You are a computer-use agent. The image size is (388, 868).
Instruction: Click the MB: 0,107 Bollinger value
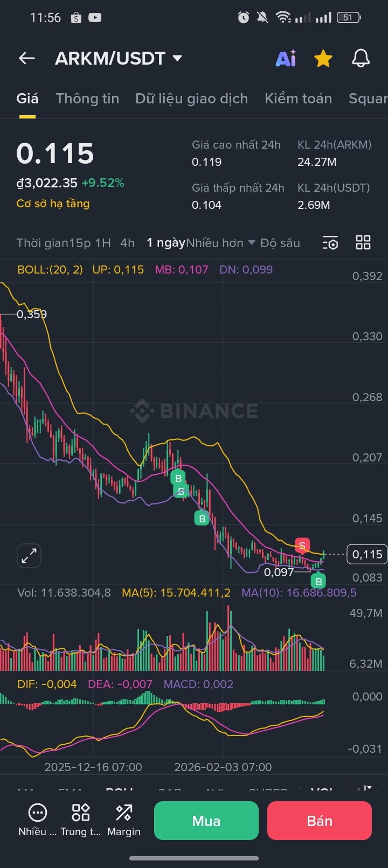click(x=182, y=269)
